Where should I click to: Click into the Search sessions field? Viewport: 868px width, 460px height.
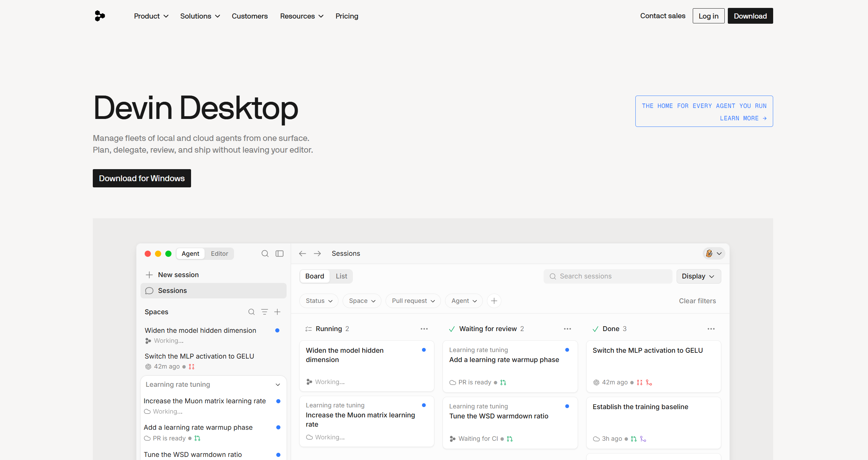coord(608,276)
